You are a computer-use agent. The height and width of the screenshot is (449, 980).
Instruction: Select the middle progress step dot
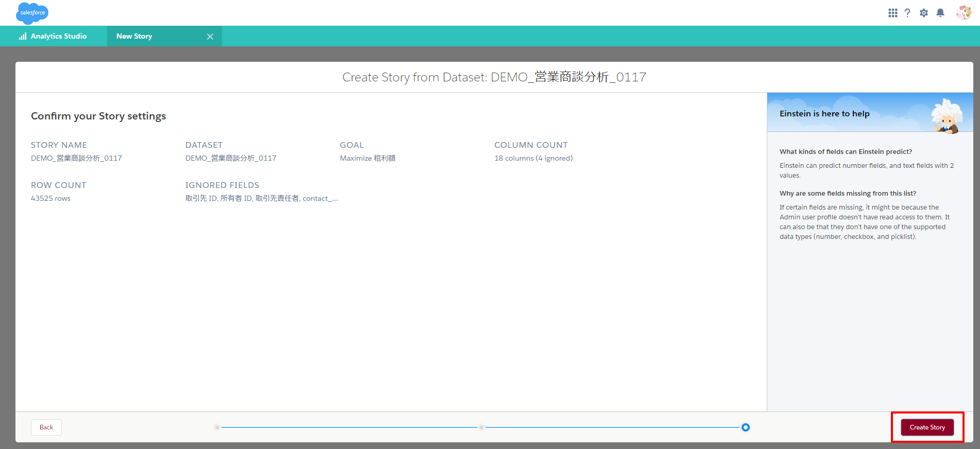click(x=482, y=427)
